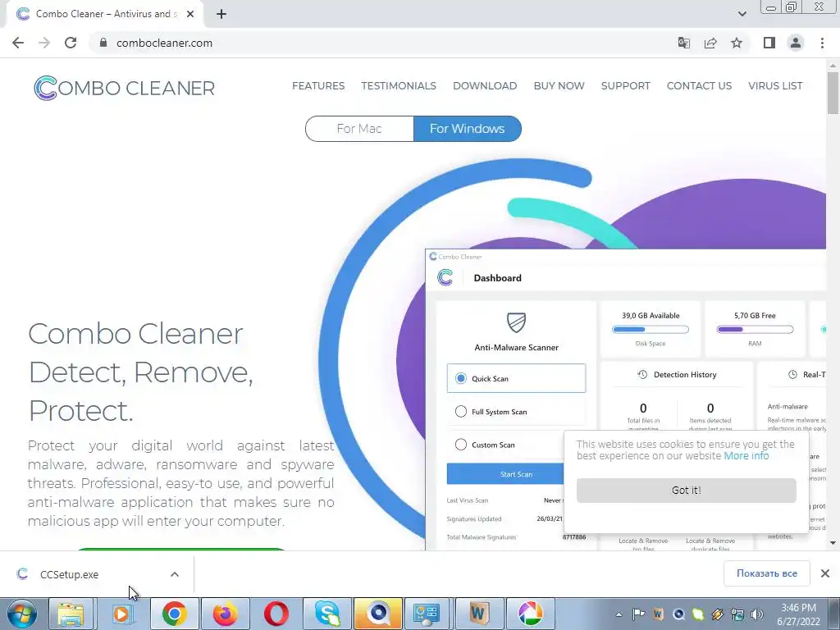Image resolution: width=840 pixels, height=630 pixels.
Task: Open the media player taskbar icon
Action: [x=121, y=614]
